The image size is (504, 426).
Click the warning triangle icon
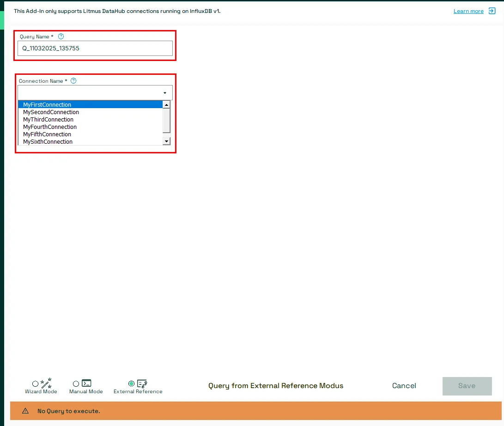tap(25, 411)
